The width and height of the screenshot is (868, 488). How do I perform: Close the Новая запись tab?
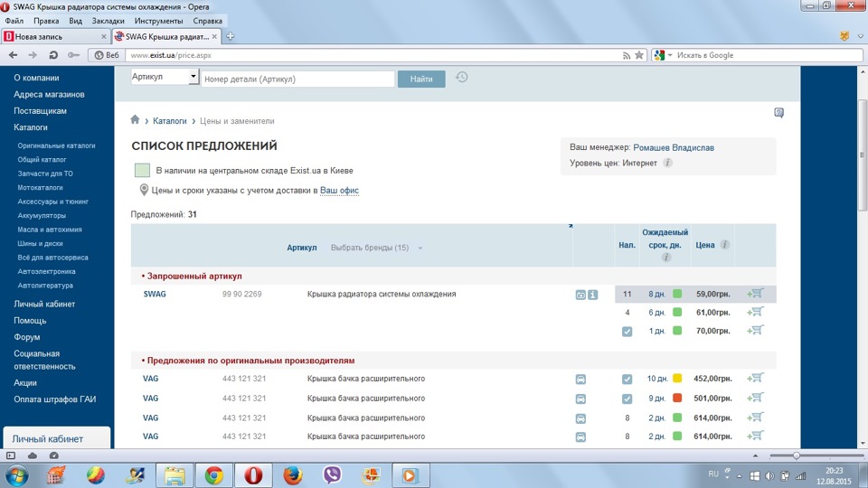(103, 36)
